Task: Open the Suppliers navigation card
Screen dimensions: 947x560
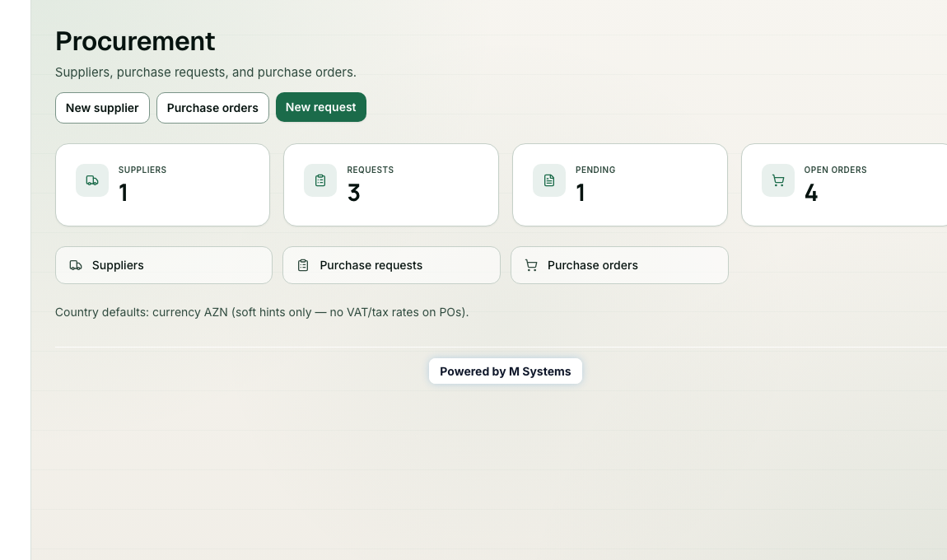Action: tap(164, 265)
